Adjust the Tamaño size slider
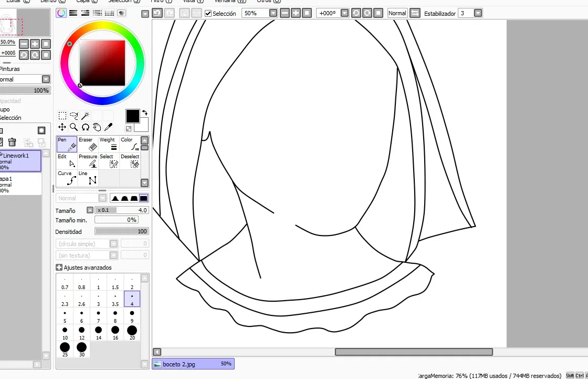The height and width of the screenshot is (379, 588). click(122, 210)
